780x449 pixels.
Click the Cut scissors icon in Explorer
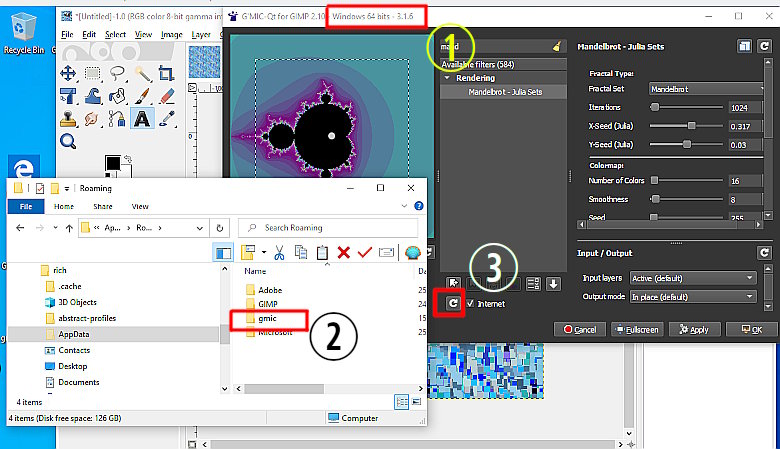[x=280, y=253]
